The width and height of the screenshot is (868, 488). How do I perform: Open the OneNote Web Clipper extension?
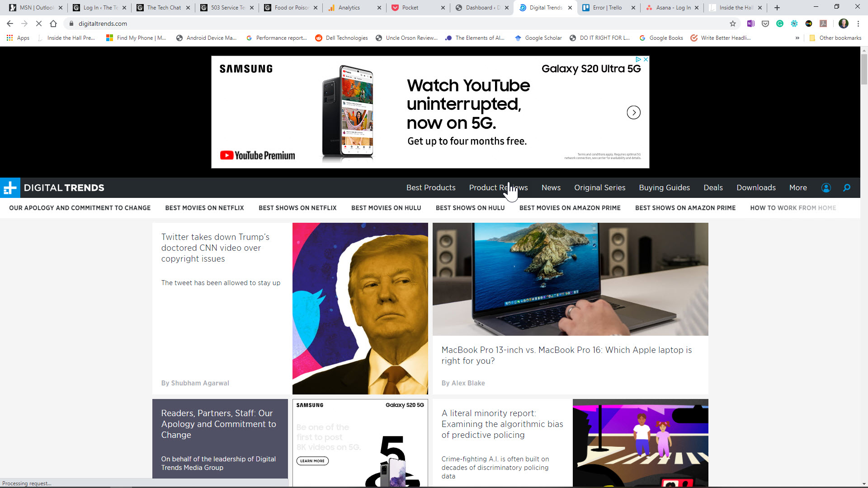[x=751, y=23]
